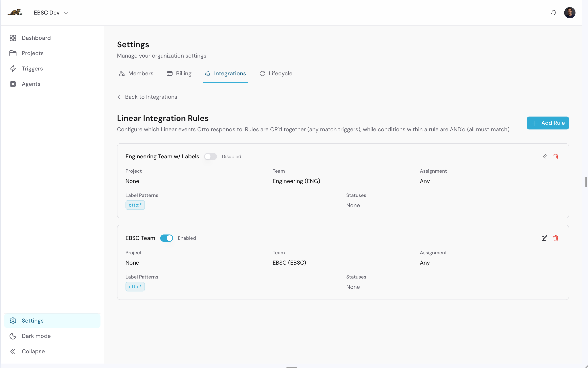Delete the EBSC Team rule
This screenshot has width=588, height=368.
click(556, 238)
